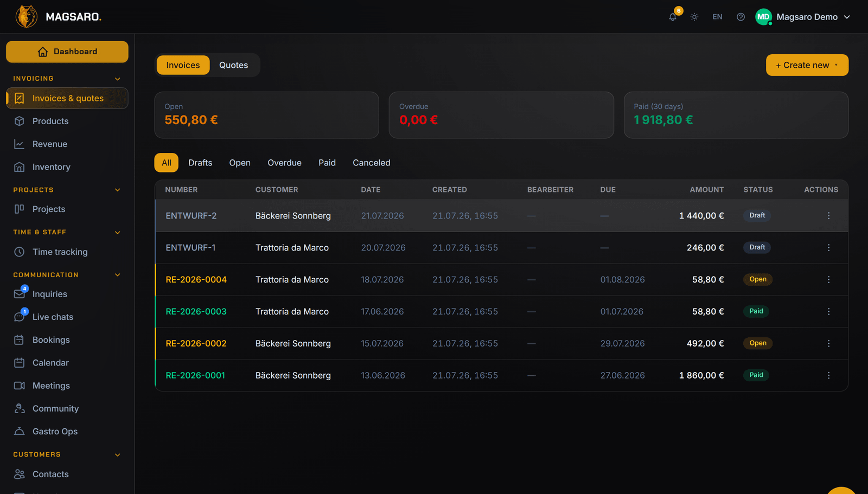Open actions menu for RE-2026-0004

tap(829, 280)
